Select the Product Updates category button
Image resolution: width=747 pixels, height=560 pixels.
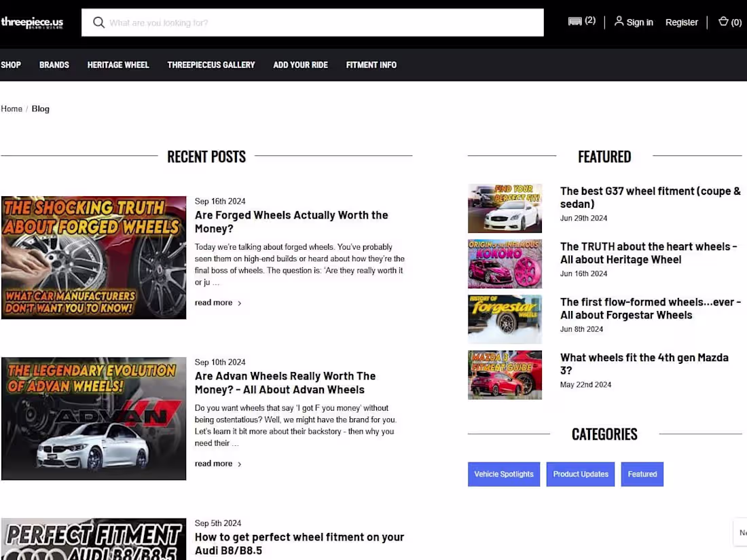click(580, 474)
